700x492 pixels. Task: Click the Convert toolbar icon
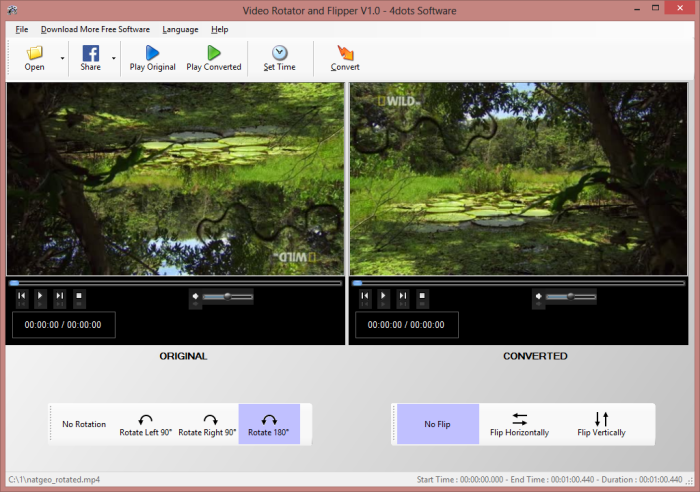pos(345,53)
